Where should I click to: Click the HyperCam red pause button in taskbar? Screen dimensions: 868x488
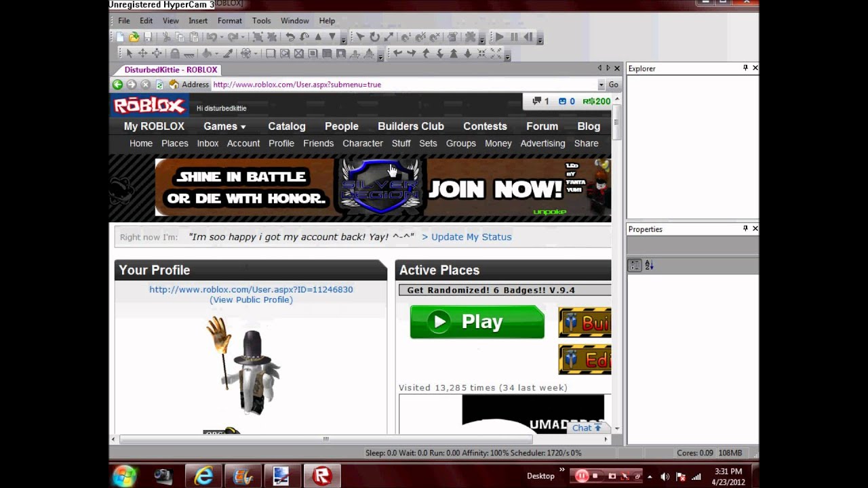[581, 476]
